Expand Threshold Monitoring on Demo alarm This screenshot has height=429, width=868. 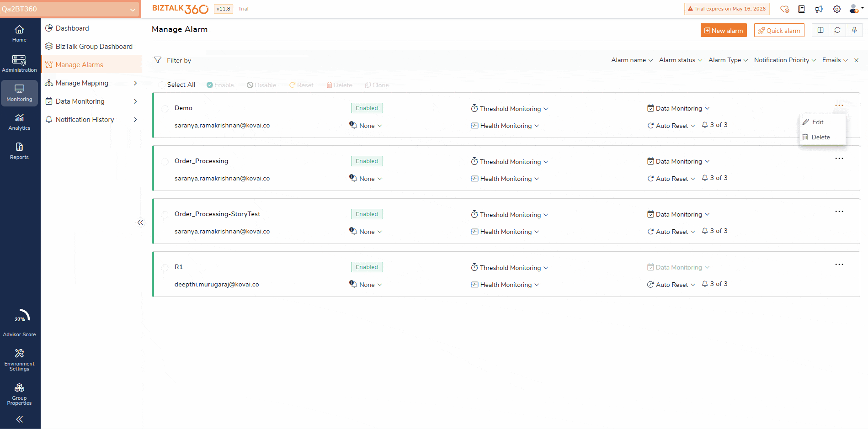510,109
